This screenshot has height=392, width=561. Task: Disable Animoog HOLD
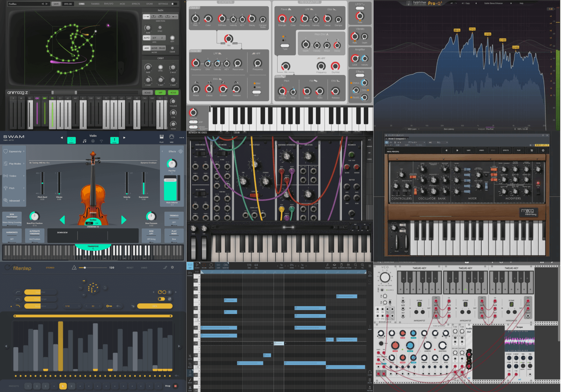point(173,92)
